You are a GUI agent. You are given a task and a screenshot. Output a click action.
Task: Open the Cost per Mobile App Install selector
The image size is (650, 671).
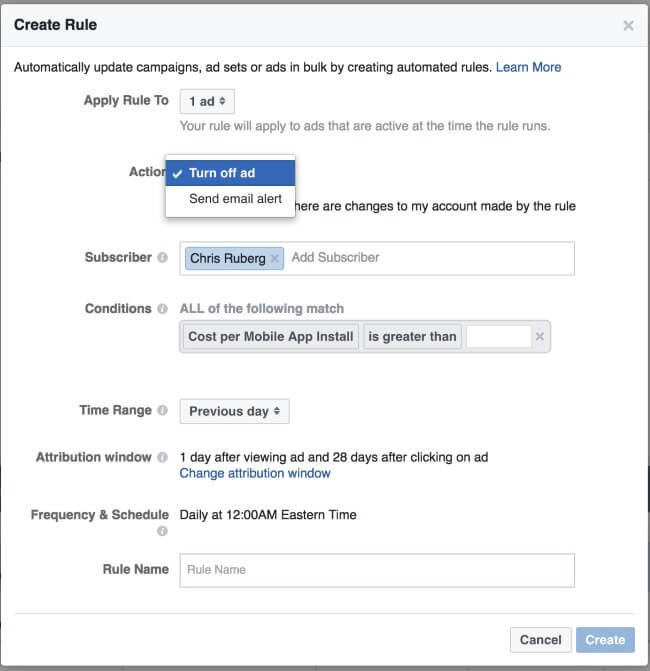point(270,337)
